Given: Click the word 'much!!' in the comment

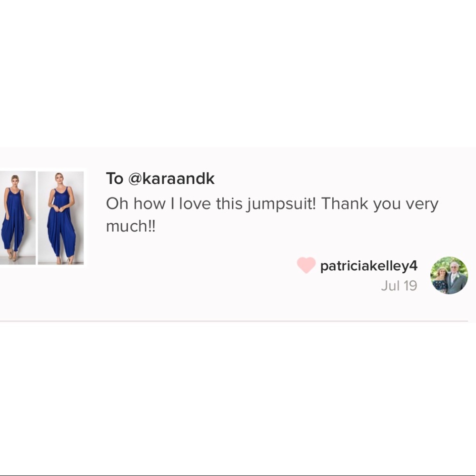Looking at the screenshot, I should pyautogui.click(x=130, y=226).
